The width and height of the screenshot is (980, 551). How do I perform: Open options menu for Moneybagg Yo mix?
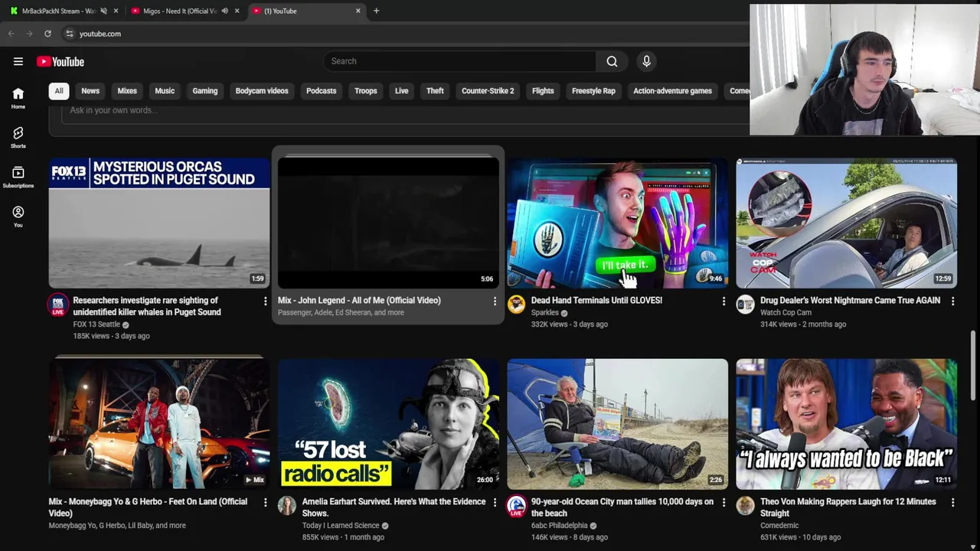point(265,503)
